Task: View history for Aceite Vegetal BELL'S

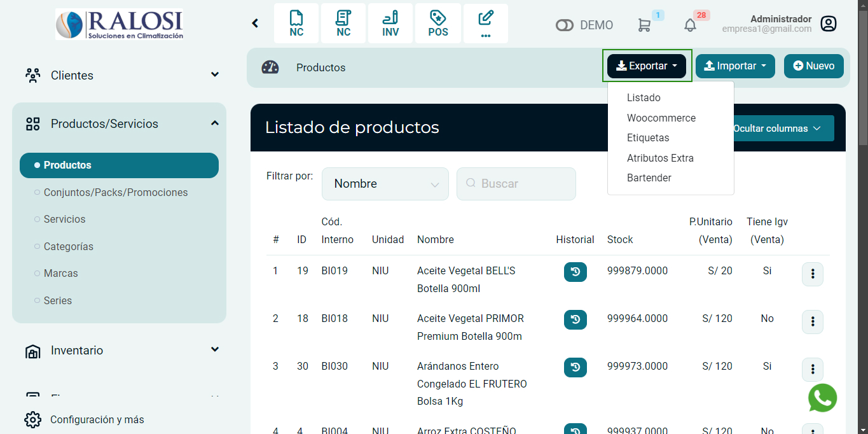Action: tap(575, 272)
